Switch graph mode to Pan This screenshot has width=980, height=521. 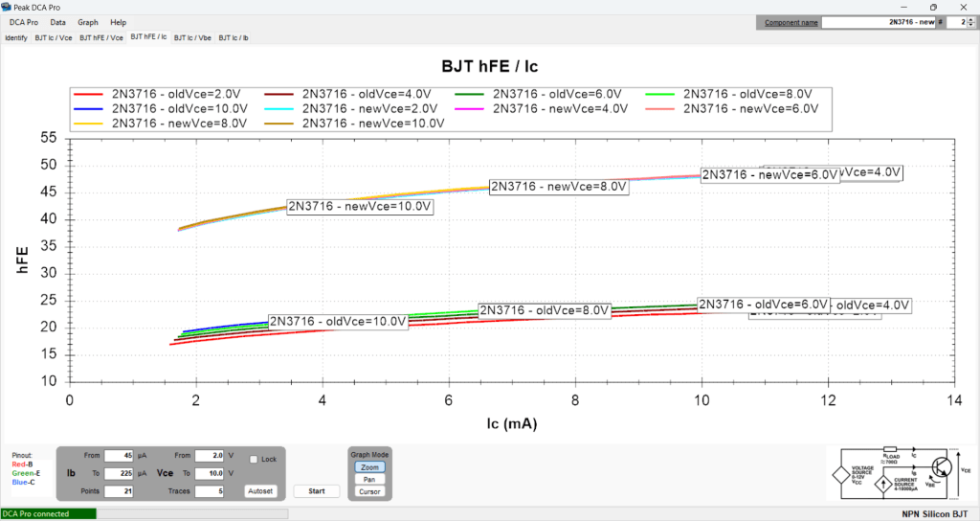[368, 479]
